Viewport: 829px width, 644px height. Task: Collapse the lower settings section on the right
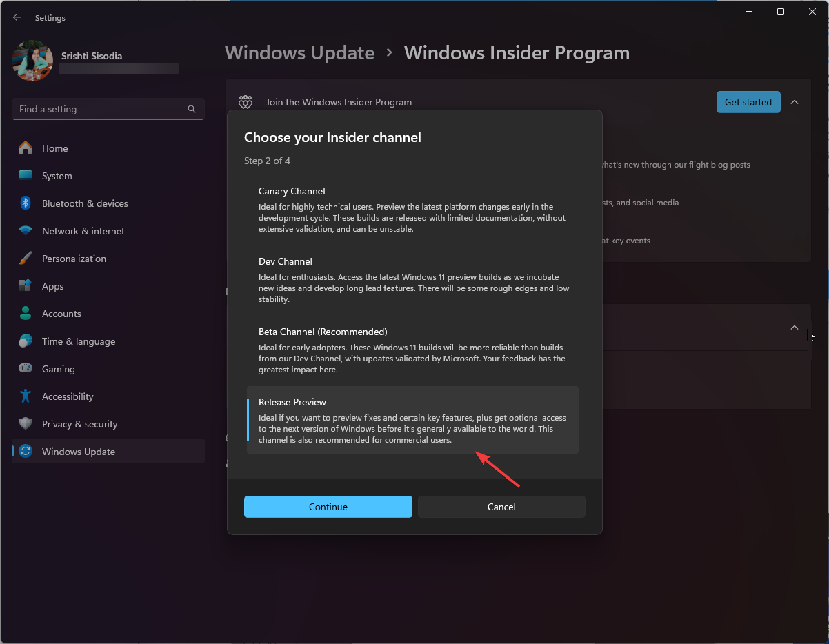pos(795,328)
